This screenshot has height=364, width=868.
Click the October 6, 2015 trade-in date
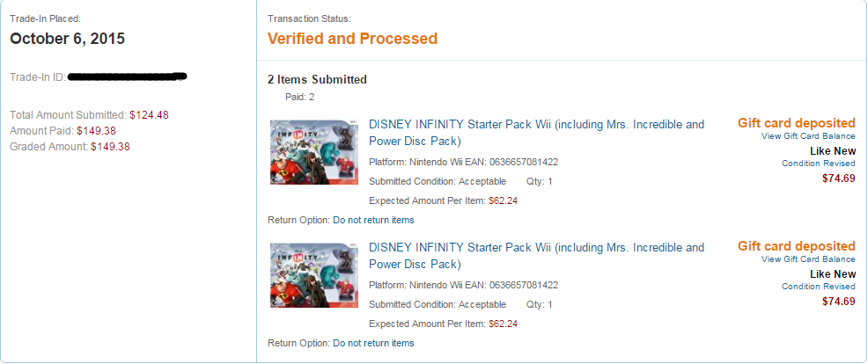(68, 39)
